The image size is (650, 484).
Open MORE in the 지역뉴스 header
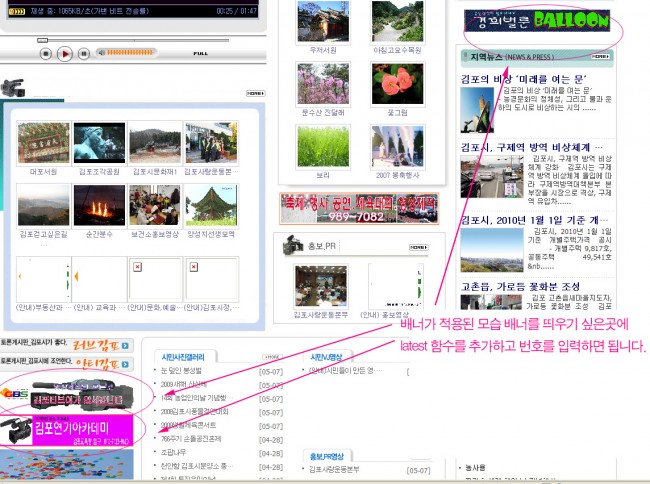tap(600, 56)
